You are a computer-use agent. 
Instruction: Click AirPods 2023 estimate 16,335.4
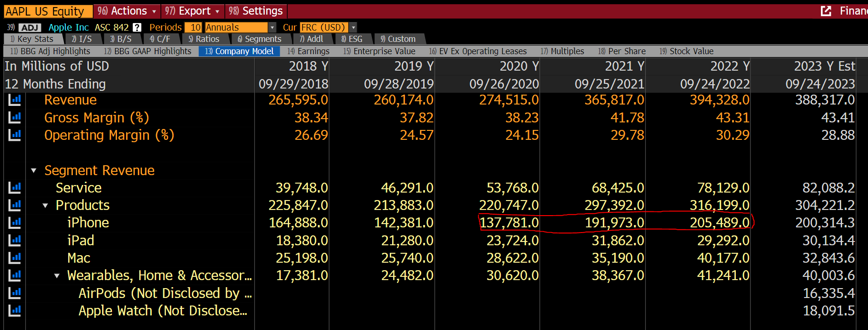click(x=829, y=293)
